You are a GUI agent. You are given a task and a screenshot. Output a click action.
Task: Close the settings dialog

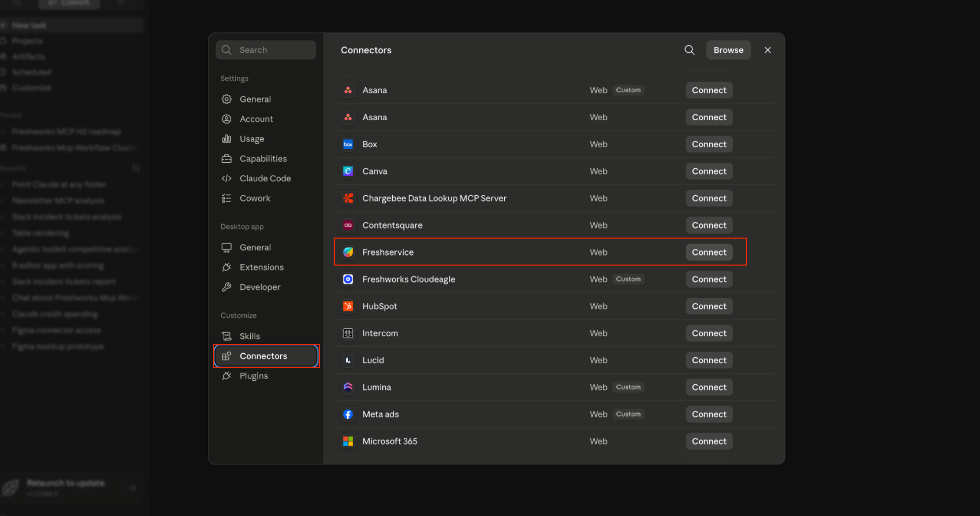pyautogui.click(x=768, y=50)
